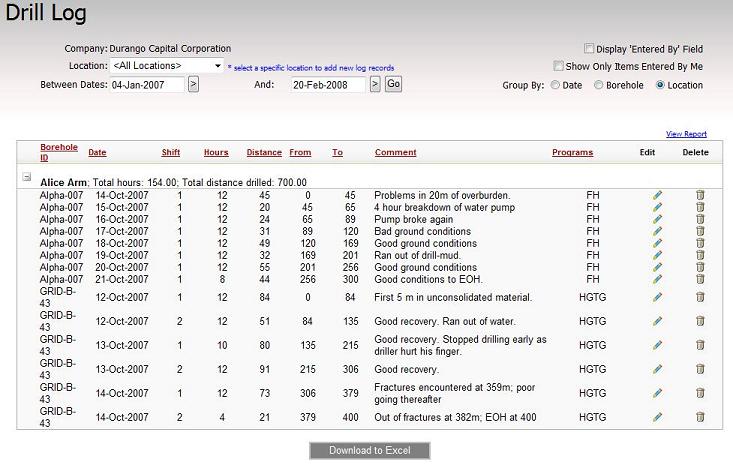
Task: Edit the 'First 5 m in unconsolidated' record
Action: tap(657, 297)
